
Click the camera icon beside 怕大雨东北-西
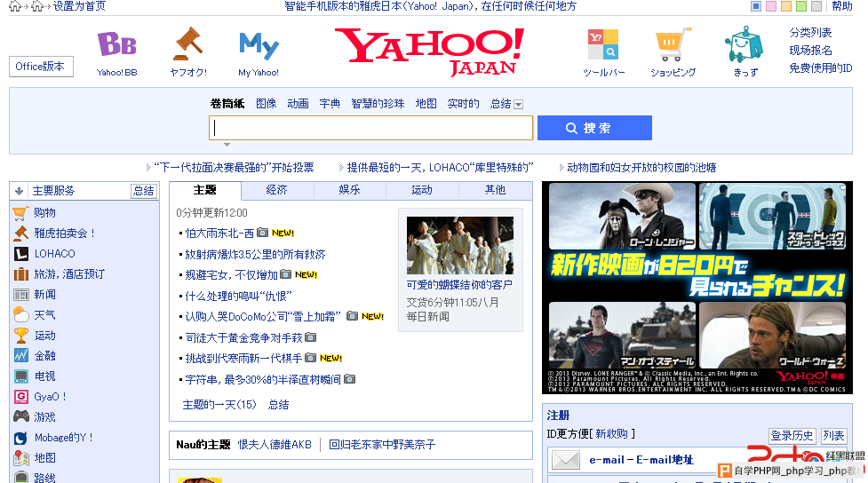(x=262, y=233)
